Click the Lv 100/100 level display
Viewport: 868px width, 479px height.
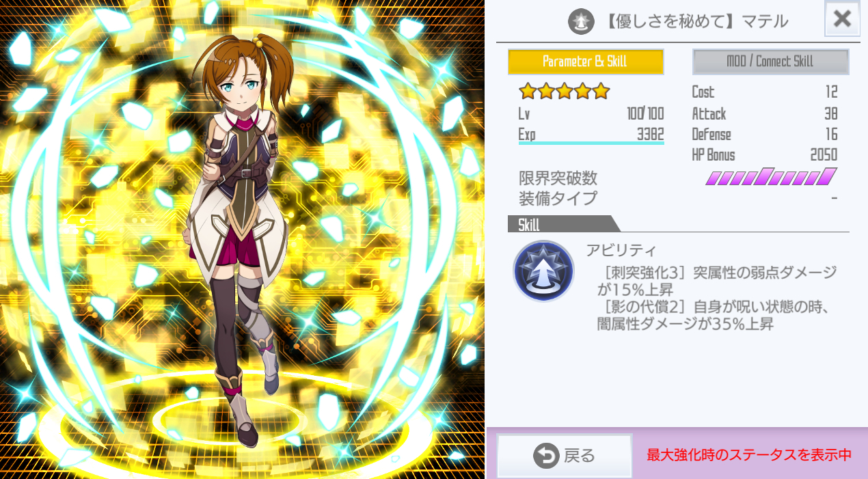coord(591,113)
